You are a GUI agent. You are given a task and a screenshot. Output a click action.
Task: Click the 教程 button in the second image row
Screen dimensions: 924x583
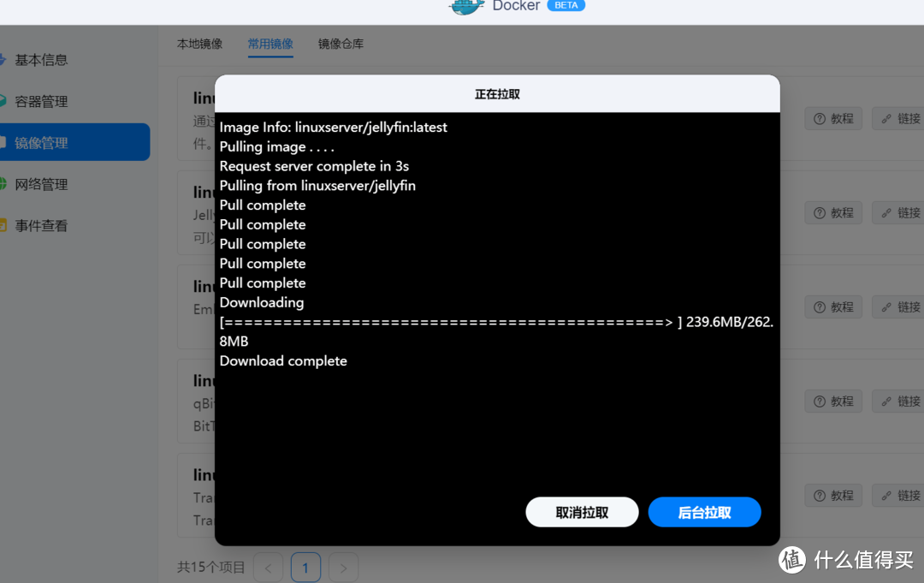pyautogui.click(x=833, y=213)
